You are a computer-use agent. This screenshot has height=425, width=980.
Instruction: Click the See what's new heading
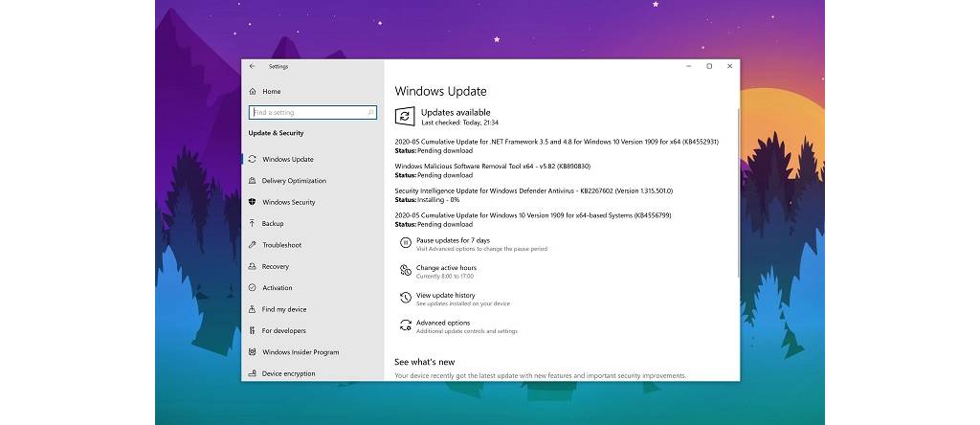coord(424,362)
